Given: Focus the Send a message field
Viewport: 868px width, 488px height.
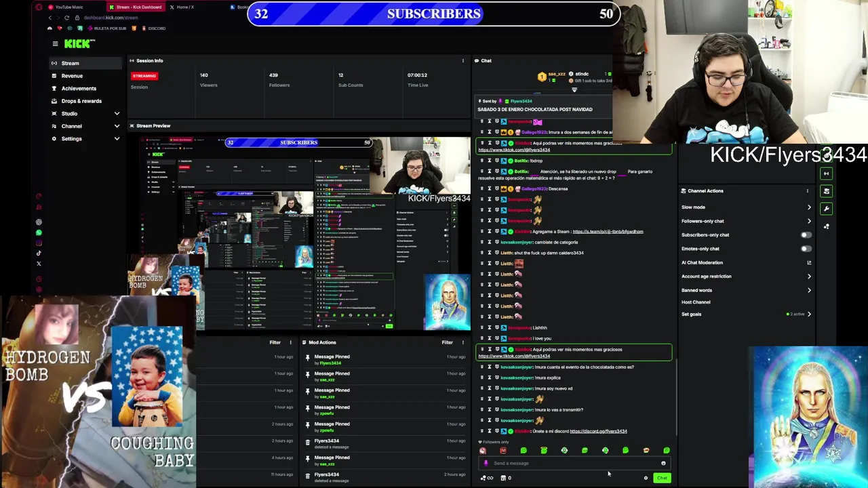Looking at the screenshot, I should (x=573, y=464).
